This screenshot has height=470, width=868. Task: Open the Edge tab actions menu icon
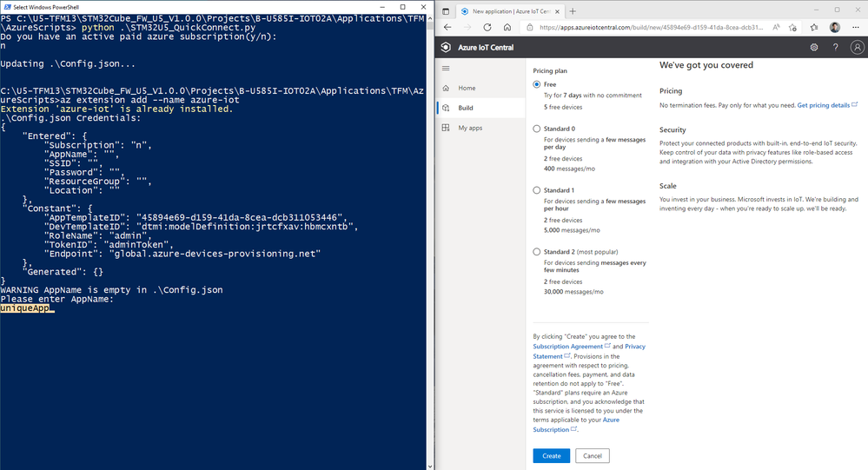click(x=446, y=11)
